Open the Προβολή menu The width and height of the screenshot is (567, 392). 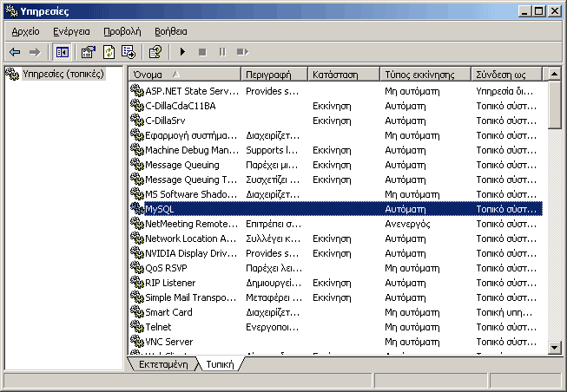click(122, 32)
